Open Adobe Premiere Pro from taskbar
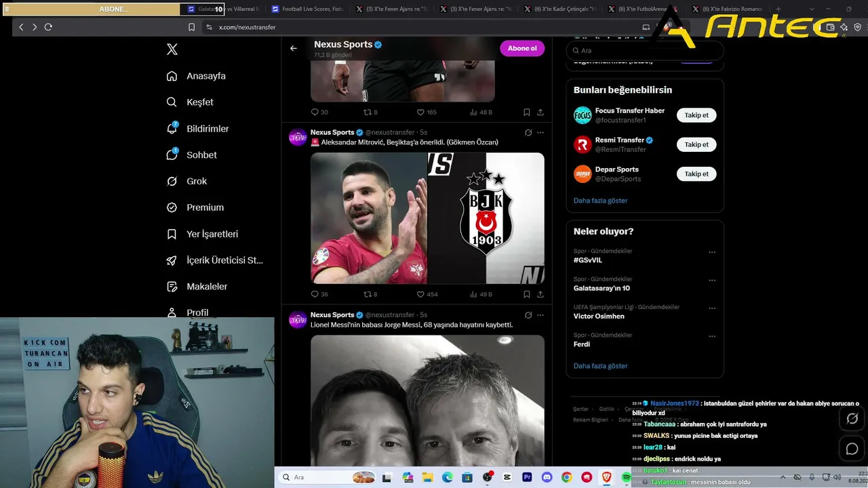The height and width of the screenshot is (488, 868). coord(527,477)
